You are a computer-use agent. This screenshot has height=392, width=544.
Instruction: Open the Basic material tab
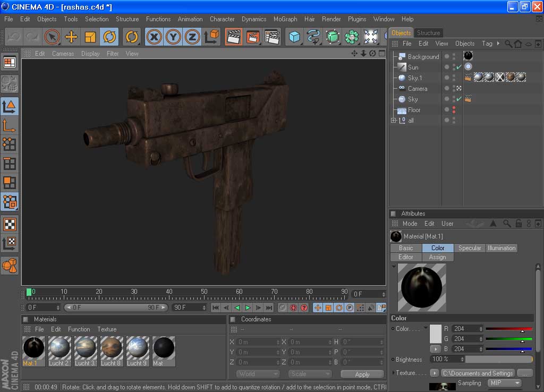406,248
